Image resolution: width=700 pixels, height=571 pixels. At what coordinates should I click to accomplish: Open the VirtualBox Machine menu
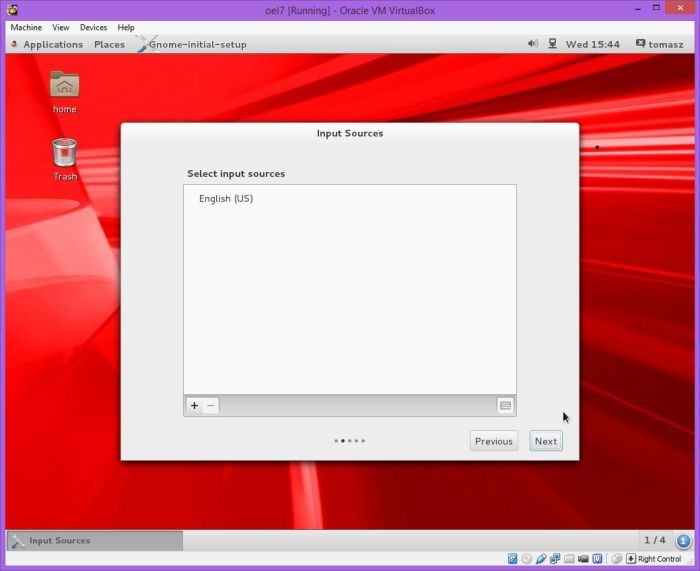tap(26, 27)
